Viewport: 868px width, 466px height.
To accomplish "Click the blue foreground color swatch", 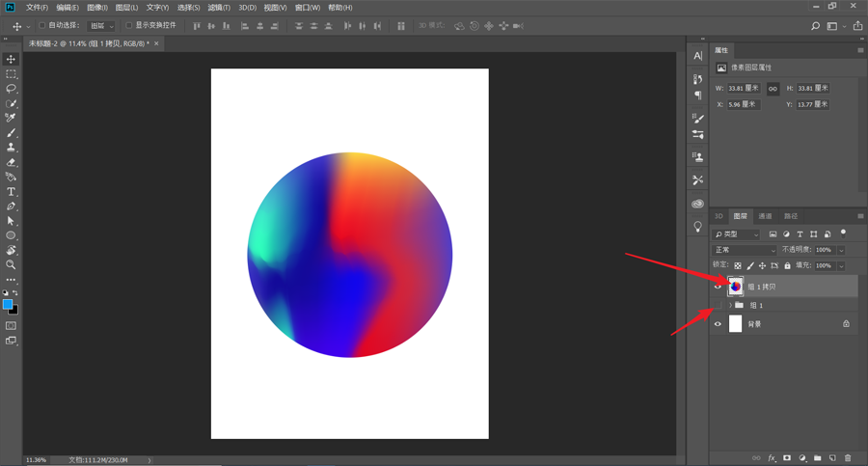I will 8,305.
